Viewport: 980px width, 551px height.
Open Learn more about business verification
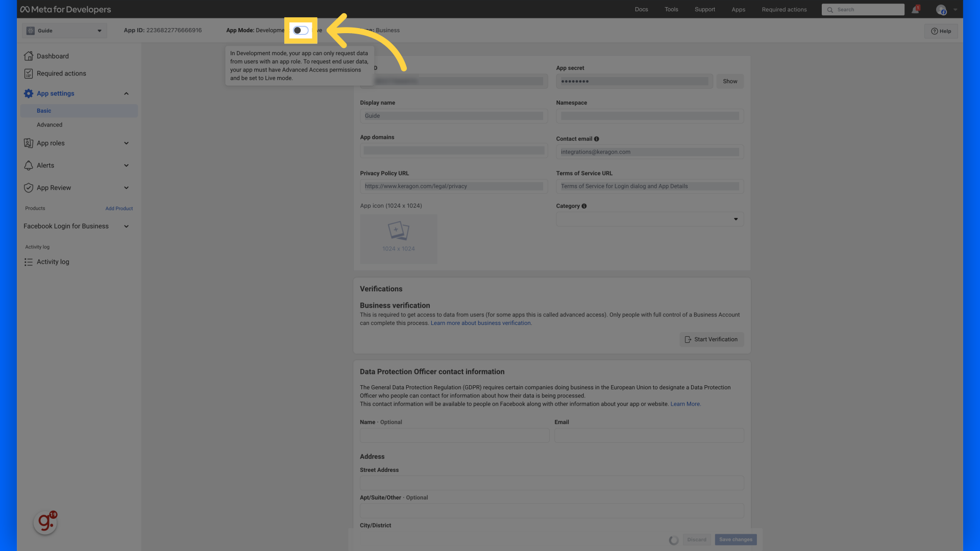481,323
